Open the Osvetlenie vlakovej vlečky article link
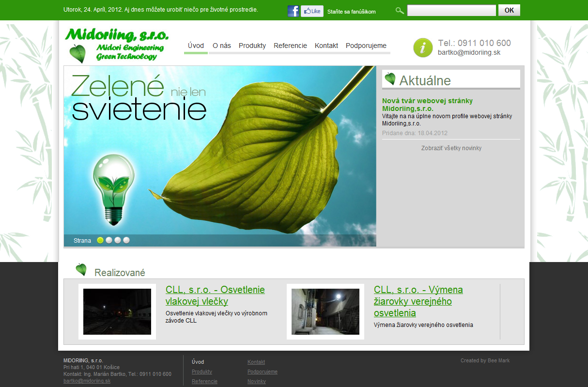 pos(215,295)
